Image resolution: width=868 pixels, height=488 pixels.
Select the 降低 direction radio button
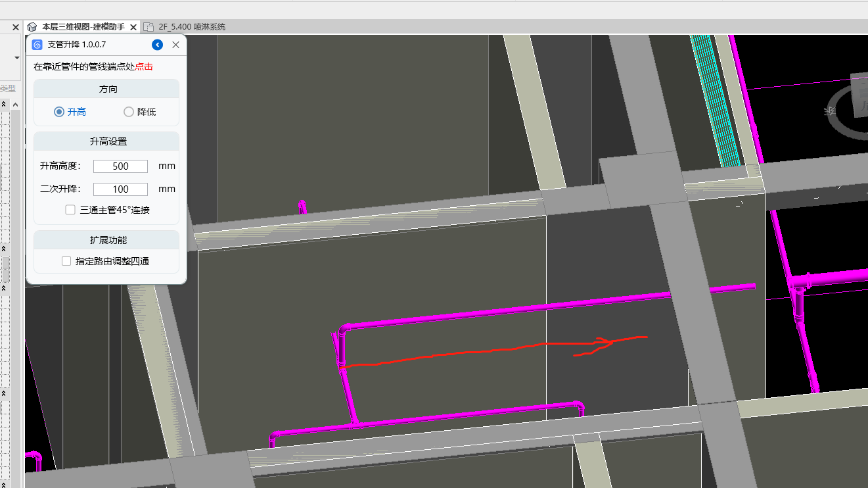tap(129, 112)
